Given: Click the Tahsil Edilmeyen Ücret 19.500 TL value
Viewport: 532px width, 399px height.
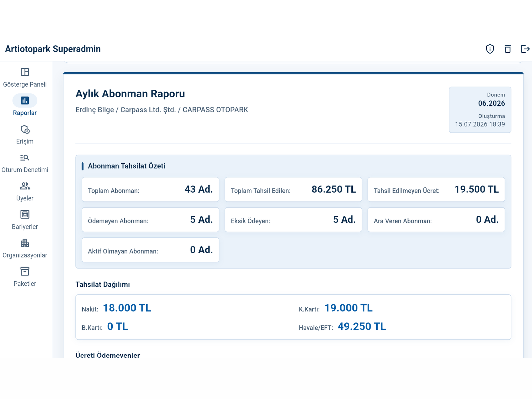Looking at the screenshot, I should (x=477, y=189).
